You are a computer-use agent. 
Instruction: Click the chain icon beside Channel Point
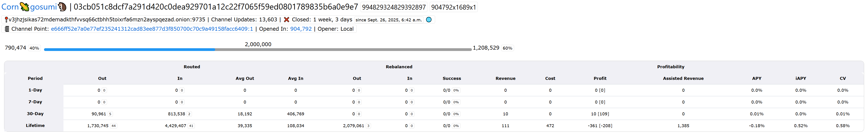tap(7, 29)
